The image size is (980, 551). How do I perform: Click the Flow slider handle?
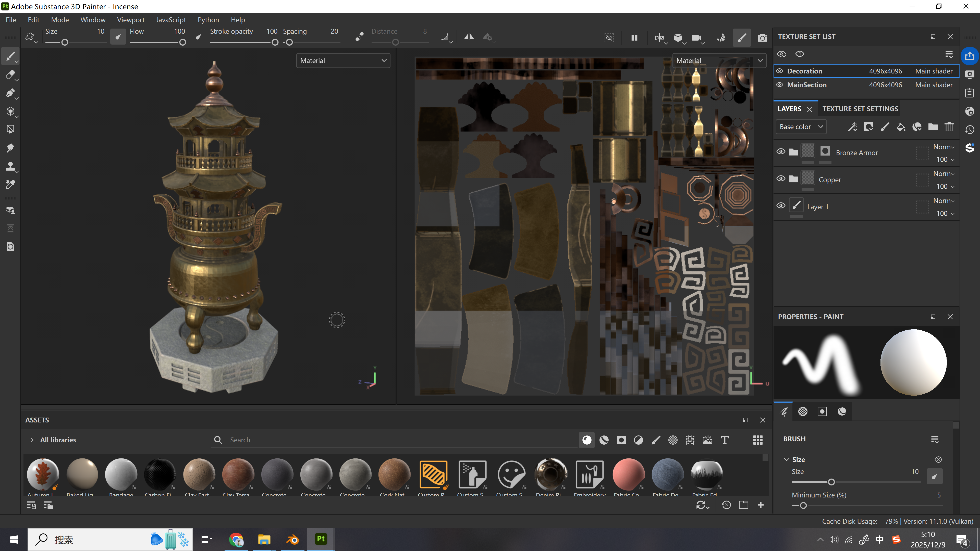pos(183,43)
